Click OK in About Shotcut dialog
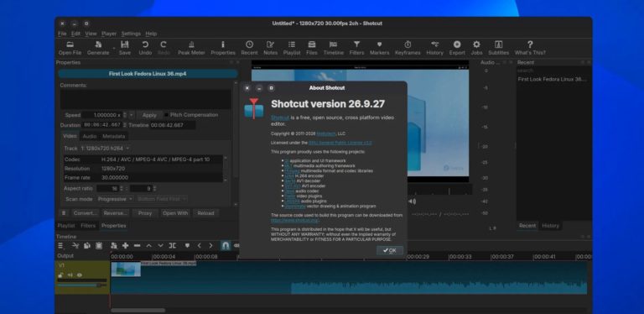644x314 pixels. pos(390,250)
